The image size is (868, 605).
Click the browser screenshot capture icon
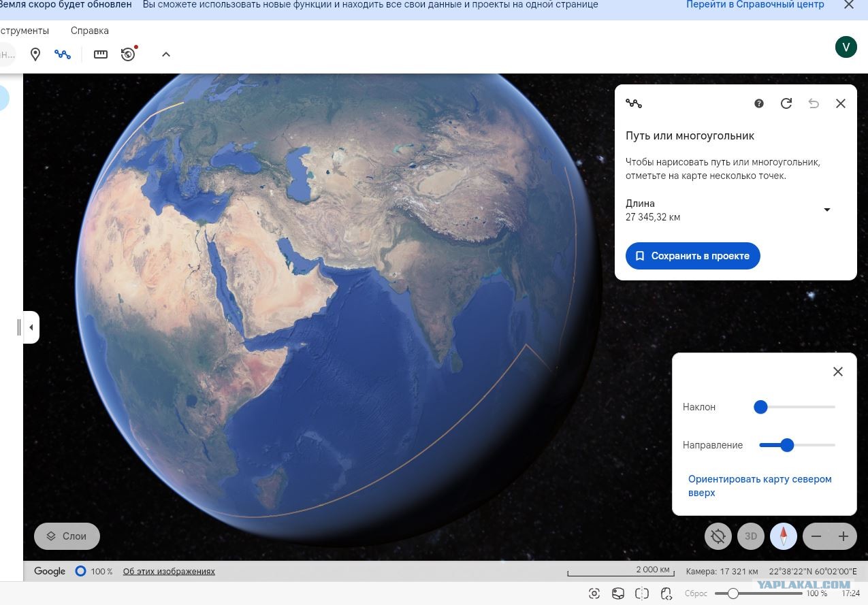point(594,593)
